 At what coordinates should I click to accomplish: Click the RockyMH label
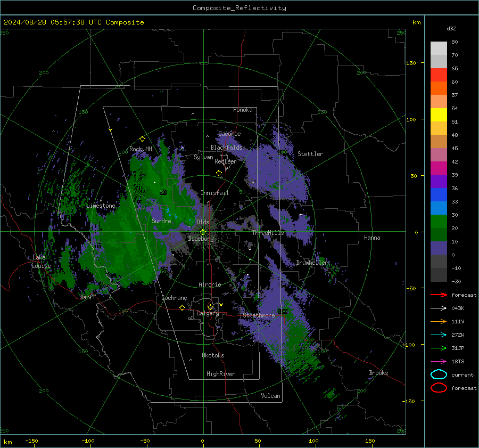click(x=141, y=149)
